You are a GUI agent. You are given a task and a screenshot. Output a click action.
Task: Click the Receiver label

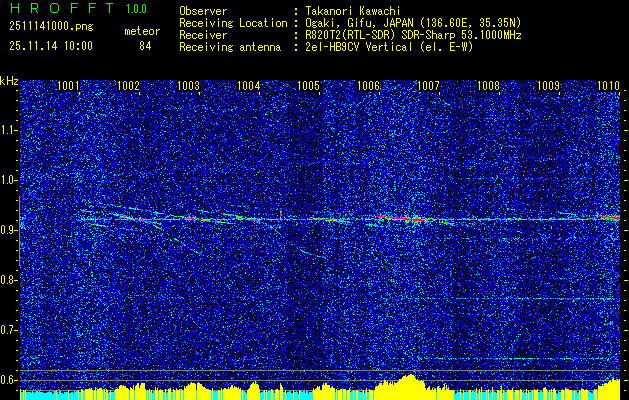(x=203, y=35)
